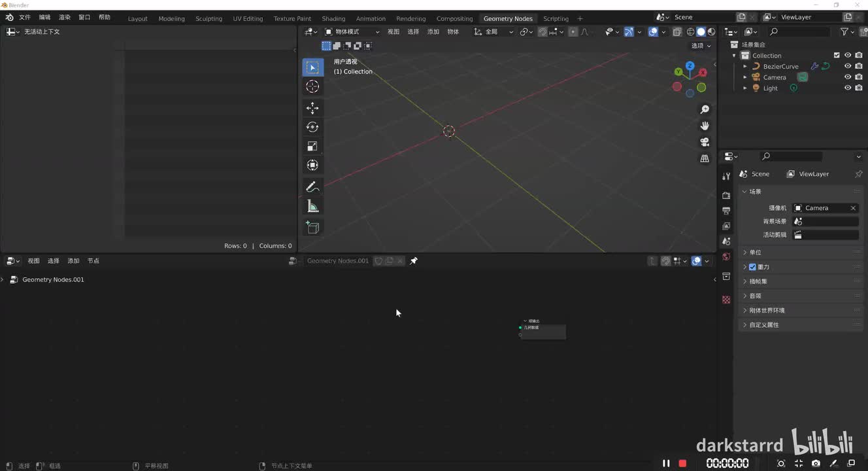Viewport: 868px width, 471px height.
Task: Clear the Camera field with X button
Action: (853, 208)
